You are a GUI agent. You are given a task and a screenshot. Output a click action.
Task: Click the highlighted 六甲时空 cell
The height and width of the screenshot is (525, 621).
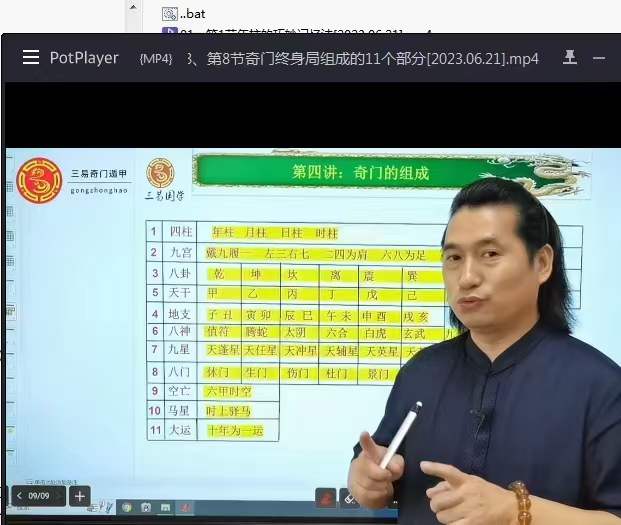click(x=229, y=390)
